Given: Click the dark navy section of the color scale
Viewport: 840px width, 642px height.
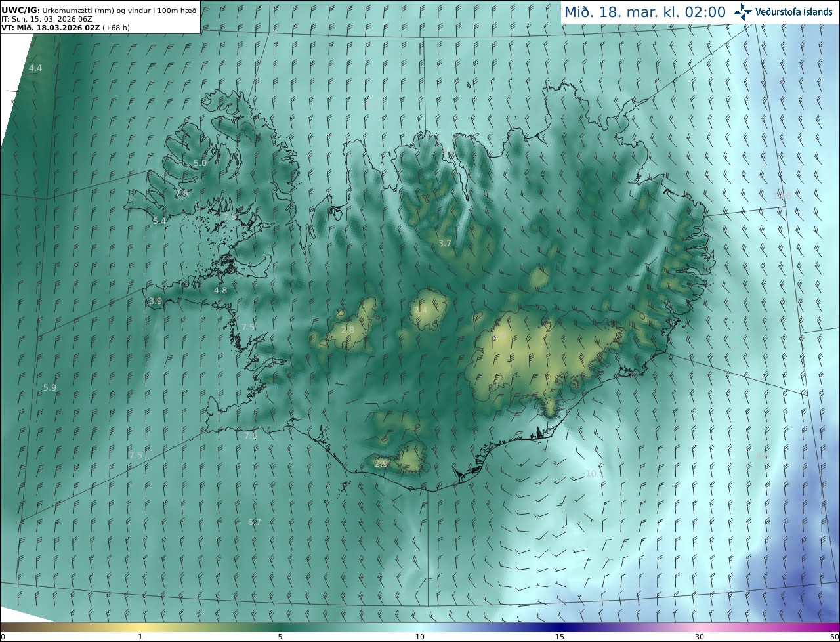Looking at the screenshot, I should tap(560, 627).
